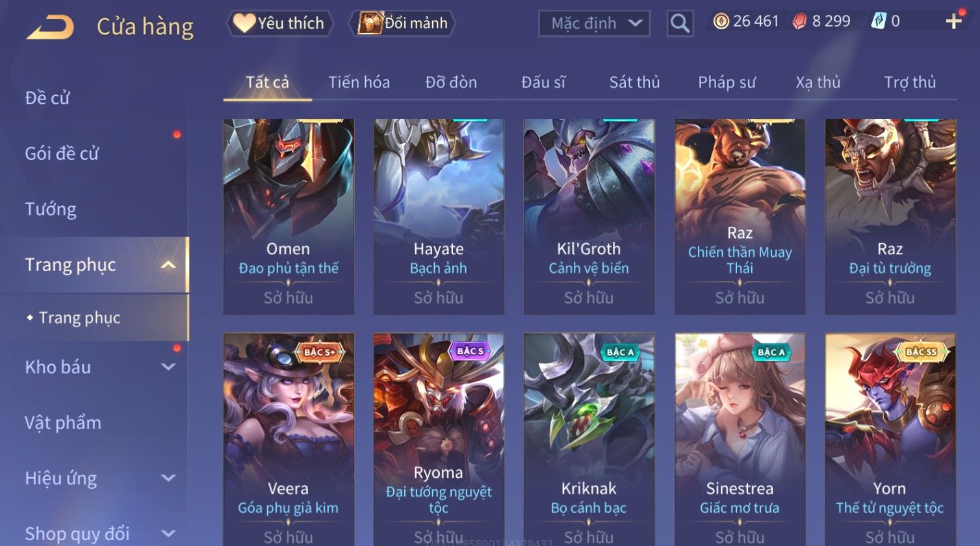Open Yorn Thế tử nguyệt tộc skin card

click(x=890, y=439)
